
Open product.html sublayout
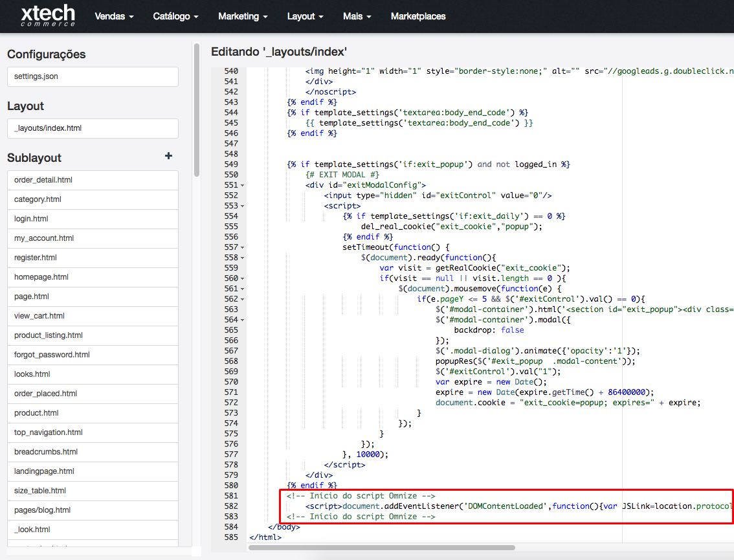tap(93, 414)
